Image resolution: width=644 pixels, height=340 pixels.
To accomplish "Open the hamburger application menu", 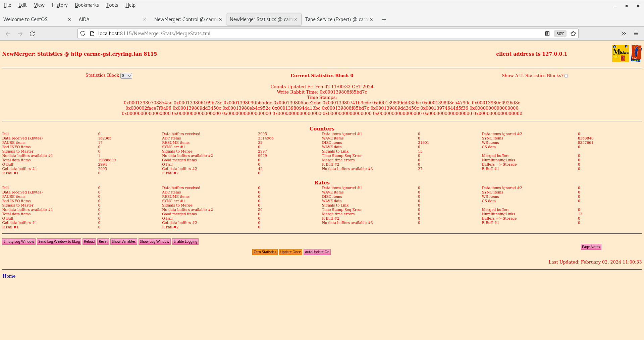I will (x=636, y=34).
